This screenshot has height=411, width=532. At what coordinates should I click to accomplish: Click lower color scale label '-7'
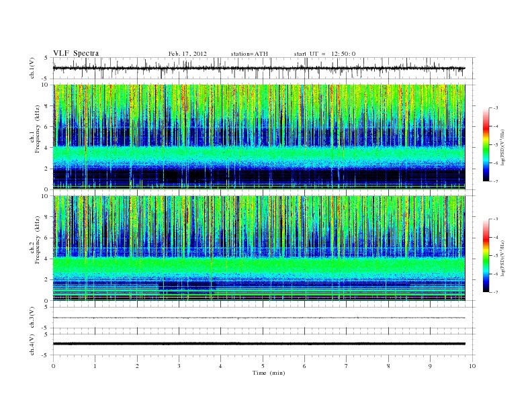[496, 292]
